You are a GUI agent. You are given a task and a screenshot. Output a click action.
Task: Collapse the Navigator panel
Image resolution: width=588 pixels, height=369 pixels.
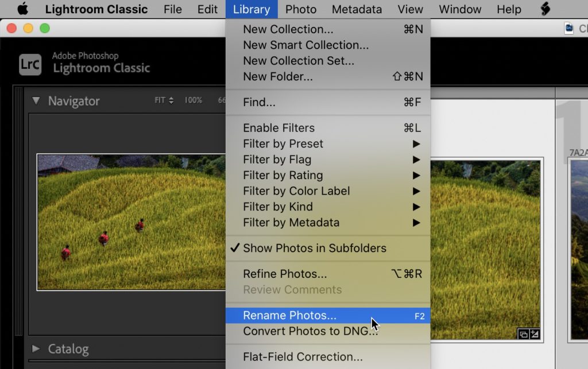tap(36, 101)
